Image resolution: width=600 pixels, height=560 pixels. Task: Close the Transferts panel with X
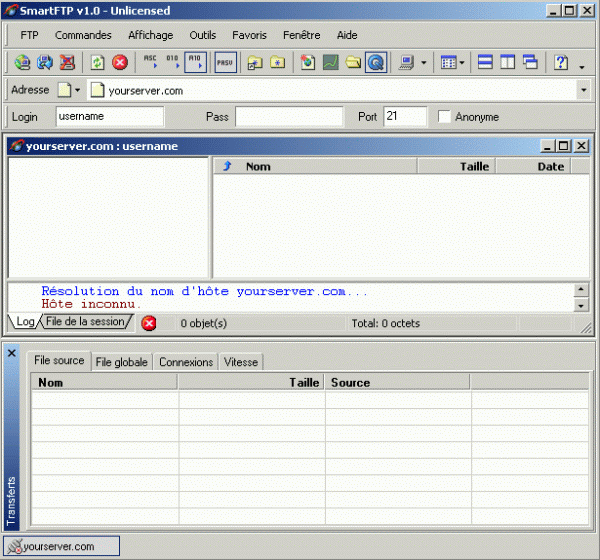(12, 353)
